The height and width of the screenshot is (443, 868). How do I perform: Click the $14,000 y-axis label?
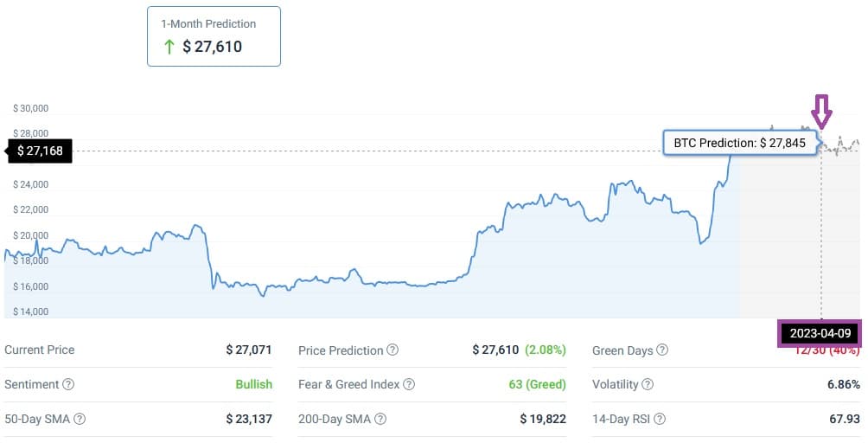(31, 311)
